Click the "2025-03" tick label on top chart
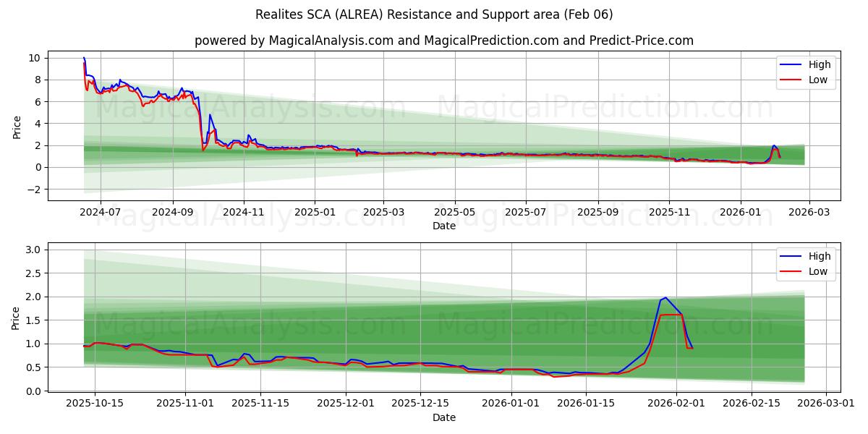This screenshot has width=868, height=434. coord(383,212)
